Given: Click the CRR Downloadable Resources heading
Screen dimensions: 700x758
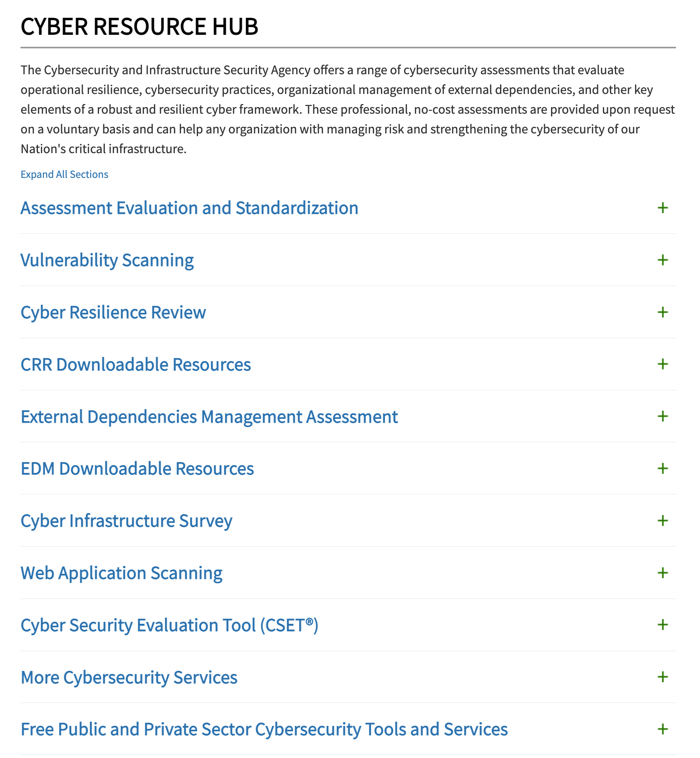Looking at the screenshot, I should pos(135,364).
